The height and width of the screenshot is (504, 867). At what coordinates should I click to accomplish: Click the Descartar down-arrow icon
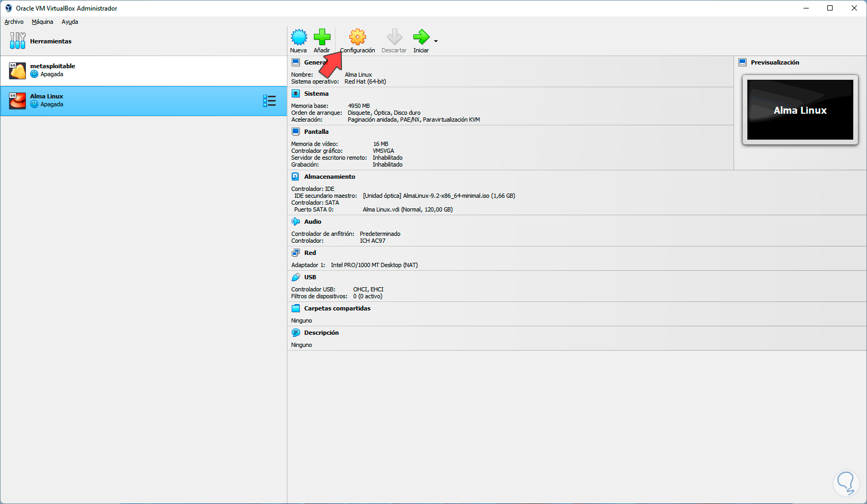pos(394,37)
